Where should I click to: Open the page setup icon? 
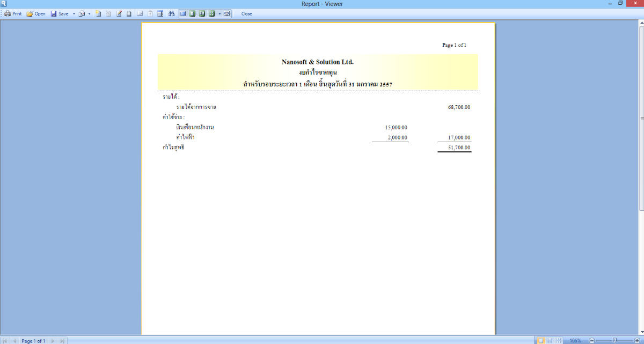(140, 13)
